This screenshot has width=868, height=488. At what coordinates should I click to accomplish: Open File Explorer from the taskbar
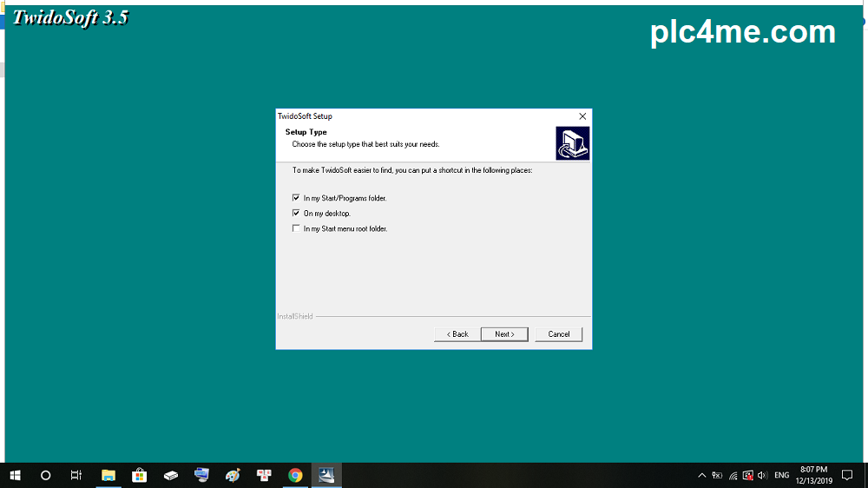[108, 475]
